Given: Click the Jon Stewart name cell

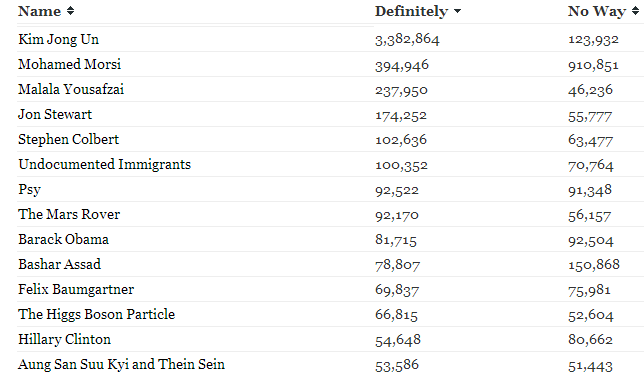Looking at the screenshot, I should 55,114.
